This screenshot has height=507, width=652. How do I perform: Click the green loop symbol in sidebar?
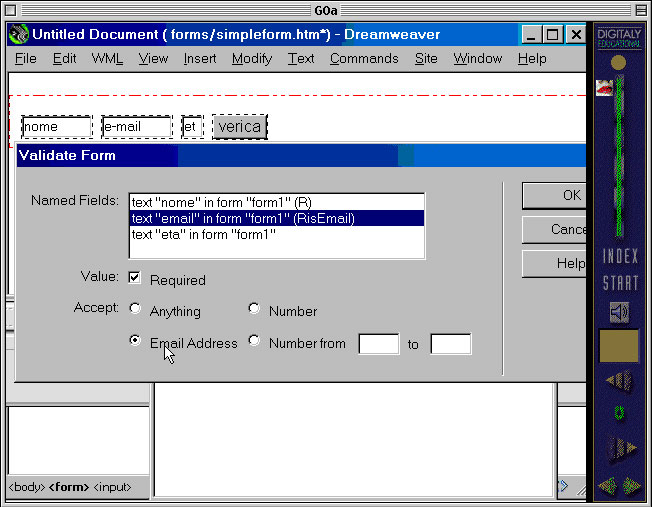pos(620,413)
